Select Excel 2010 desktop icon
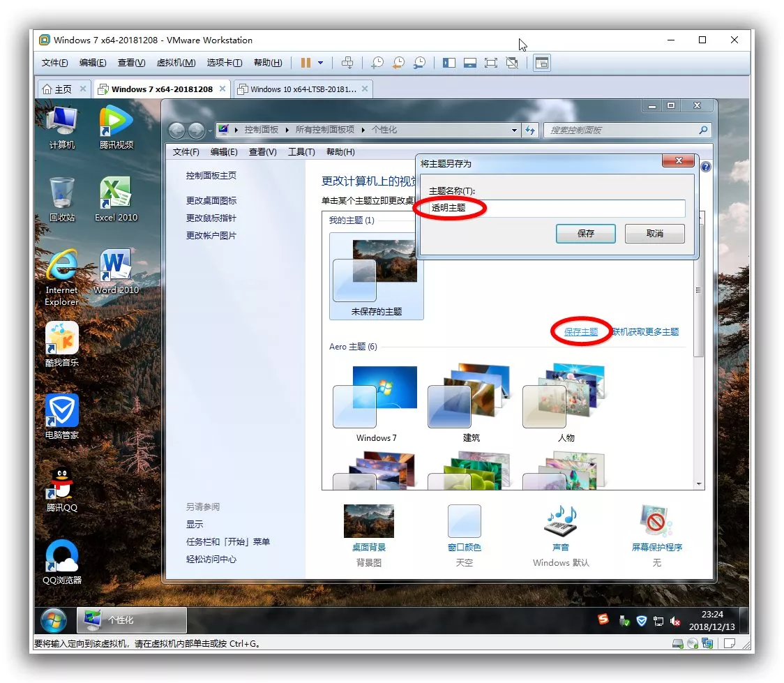Image resolution: width=784 pixels, height=683 pixels. [x=116, y=200]
